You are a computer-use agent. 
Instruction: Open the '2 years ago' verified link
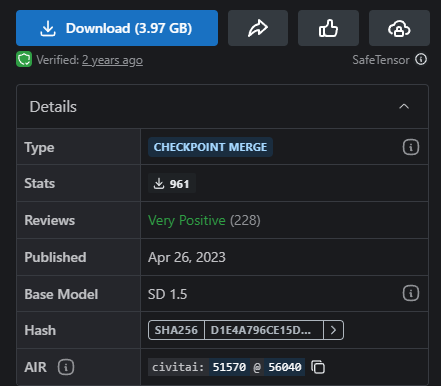(112, 60)
